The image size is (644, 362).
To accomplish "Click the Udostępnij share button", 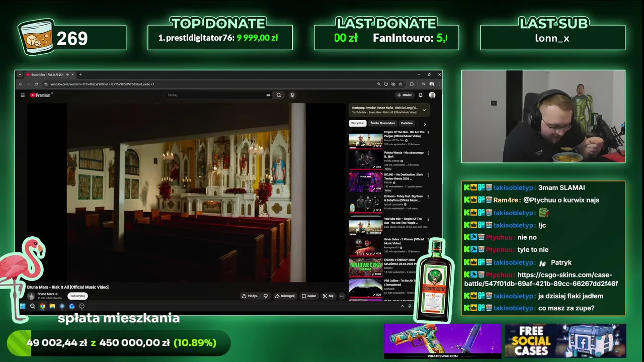I will coord(285,296).
